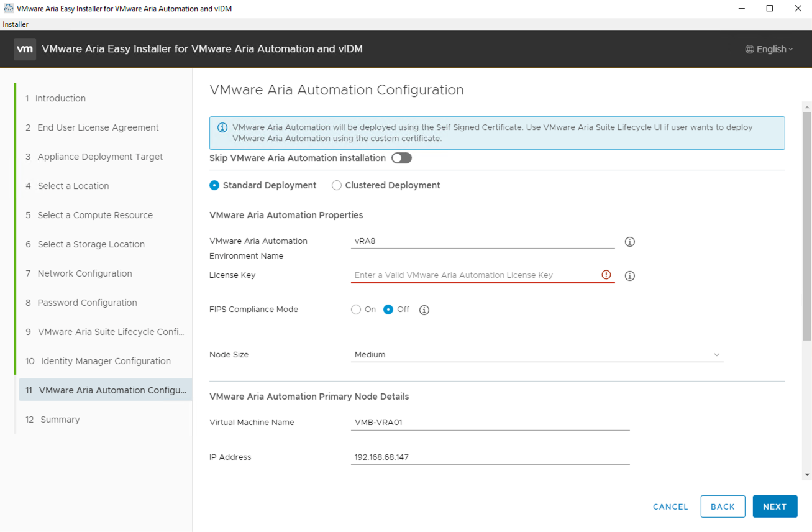This screenshot has width=812, height=532.
Task: Open info icon beside License Key field
Action: pyautogui.click(x=629, y=276)
